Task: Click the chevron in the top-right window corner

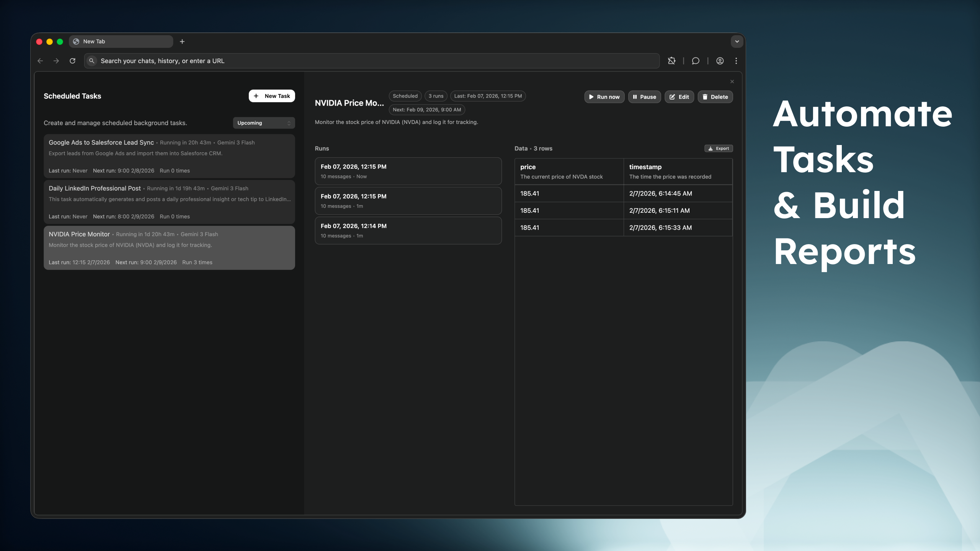Action: pyautogui.click(x=737, y=41)
